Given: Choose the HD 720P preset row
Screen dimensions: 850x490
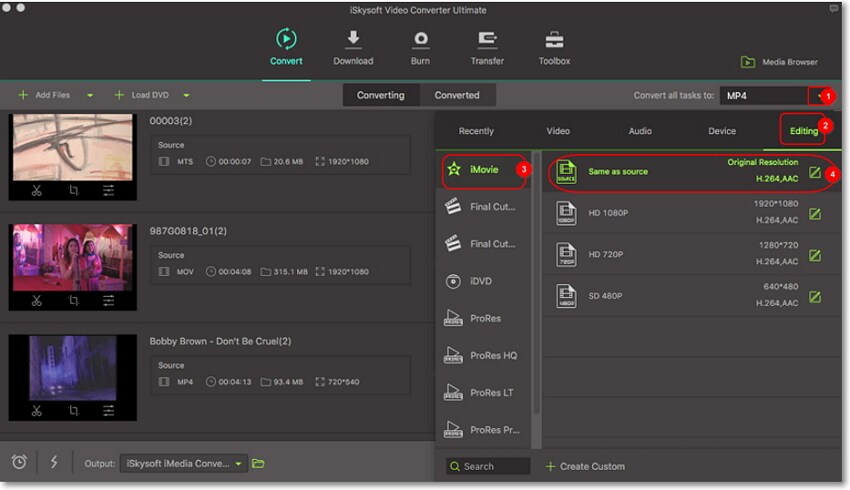Looking at the screenshot, I should click(692, 255).
